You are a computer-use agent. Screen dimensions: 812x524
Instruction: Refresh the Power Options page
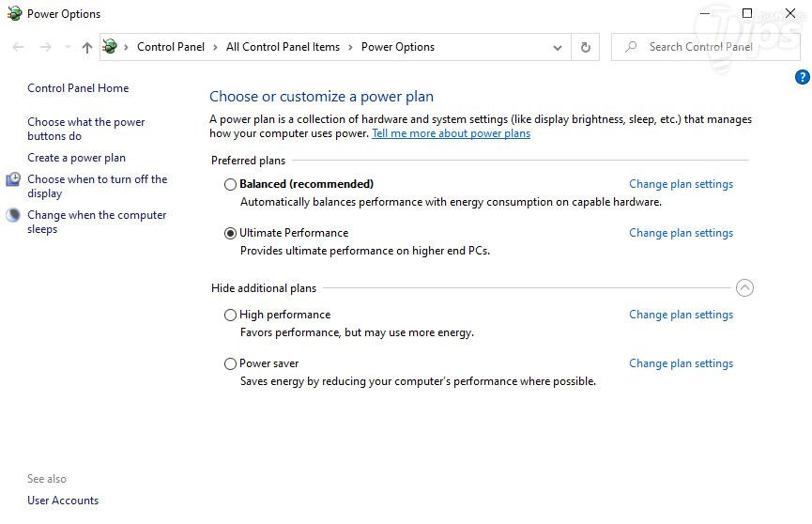click(x=586, y=47)
